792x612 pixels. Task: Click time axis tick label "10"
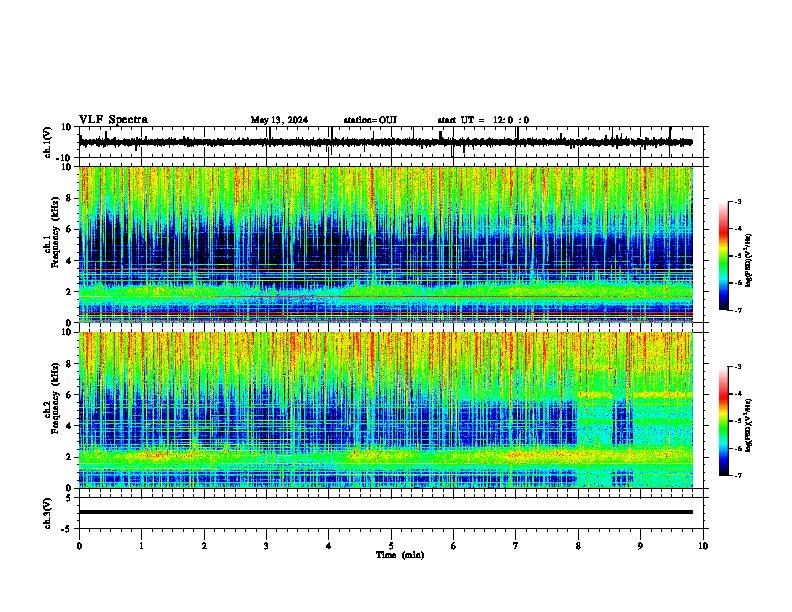pyautogui.click(x=703, y=546)
